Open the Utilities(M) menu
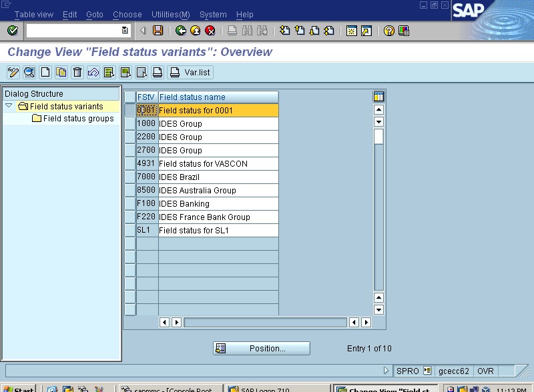This screenshot has height=392, width=534. coord(170,14)
